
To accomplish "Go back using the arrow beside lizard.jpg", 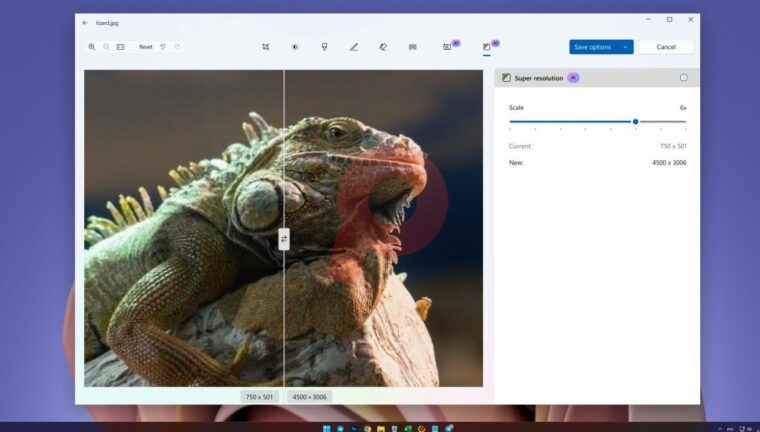I will click(85, 23).
